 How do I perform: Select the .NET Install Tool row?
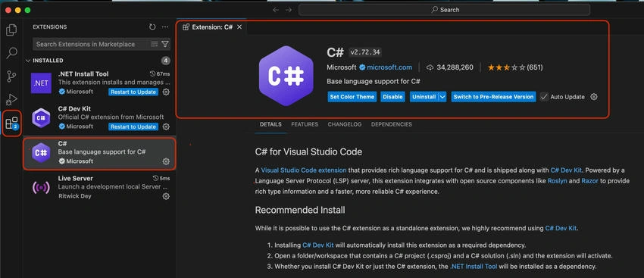[99, 83]
